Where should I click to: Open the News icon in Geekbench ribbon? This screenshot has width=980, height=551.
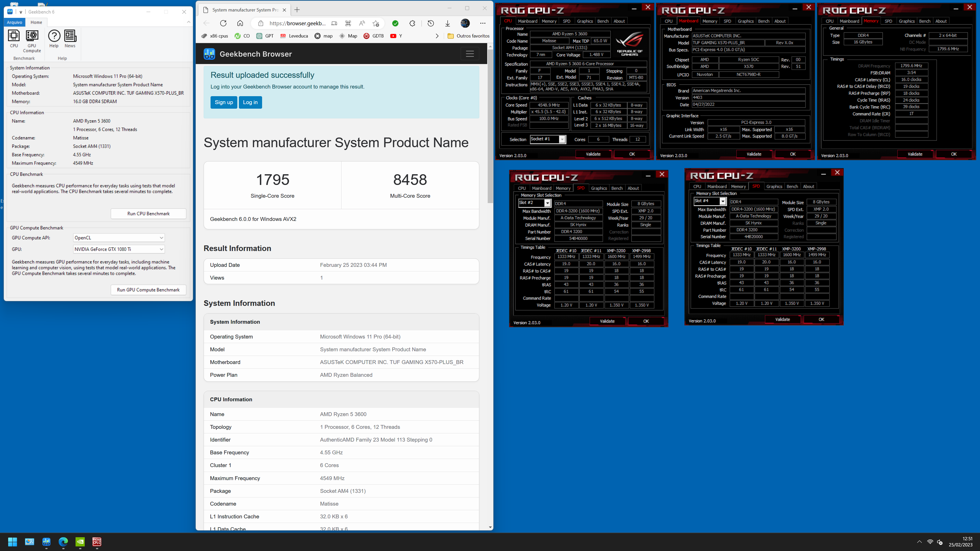[x=70, y=39]
